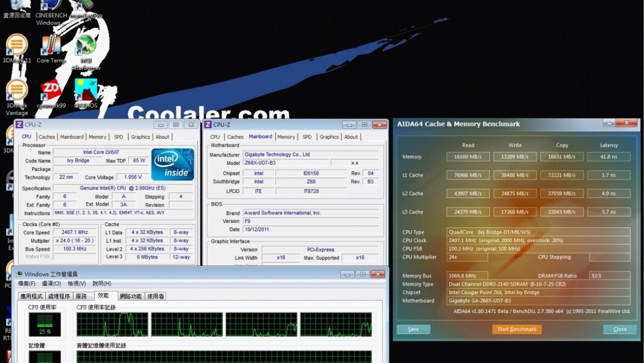Click DRAM:FSB Ratio value 32:3
Viewport: 644px width, 363px height.
click(x=609, y=276)
